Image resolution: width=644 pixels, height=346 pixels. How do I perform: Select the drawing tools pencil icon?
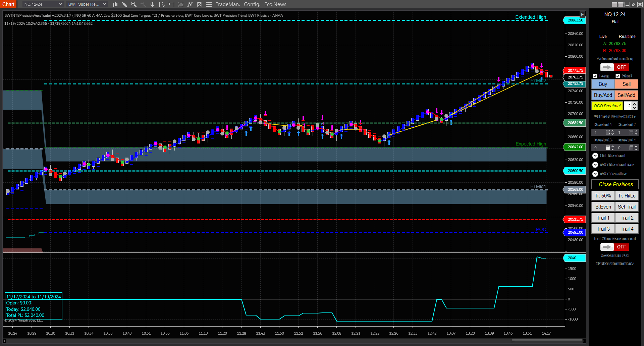[124, 4]
